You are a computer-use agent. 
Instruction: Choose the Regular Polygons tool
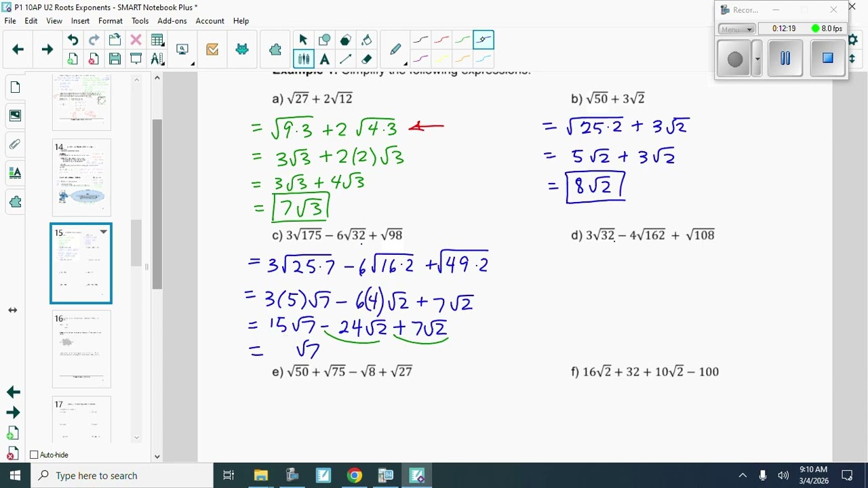click(345, 40)
